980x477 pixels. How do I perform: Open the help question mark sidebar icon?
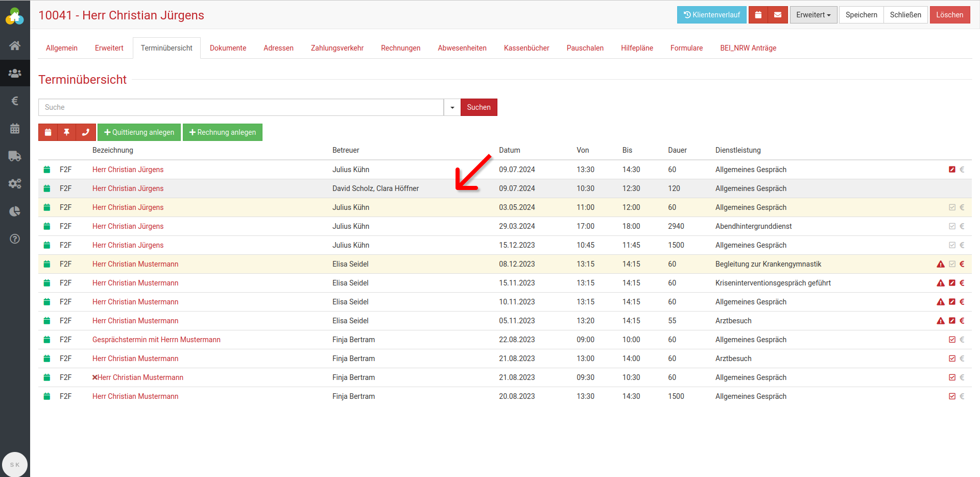[x=15, y=239]
